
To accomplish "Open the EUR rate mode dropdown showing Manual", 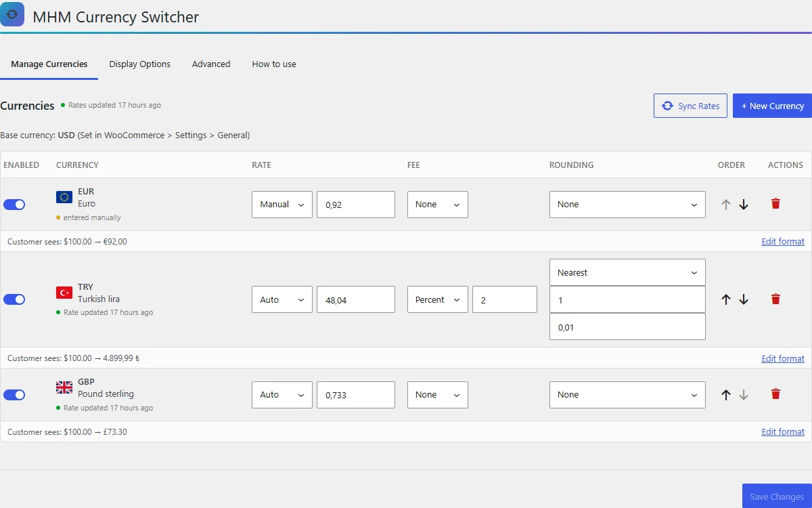I will [x=282, y=205].
